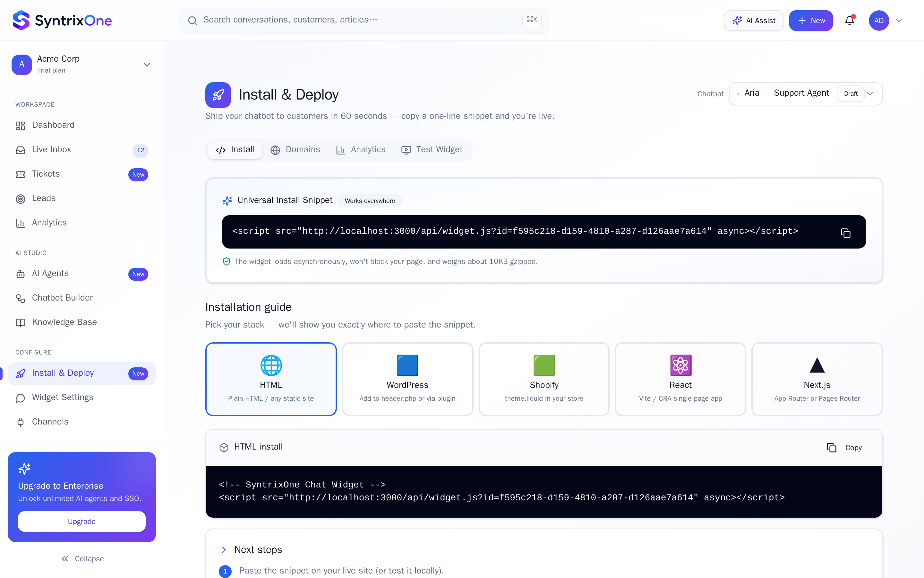The height and width of the screenshot is (578, 924).
Task: Click the Widget Settings chat bubble icon
Action: [21, 398]
